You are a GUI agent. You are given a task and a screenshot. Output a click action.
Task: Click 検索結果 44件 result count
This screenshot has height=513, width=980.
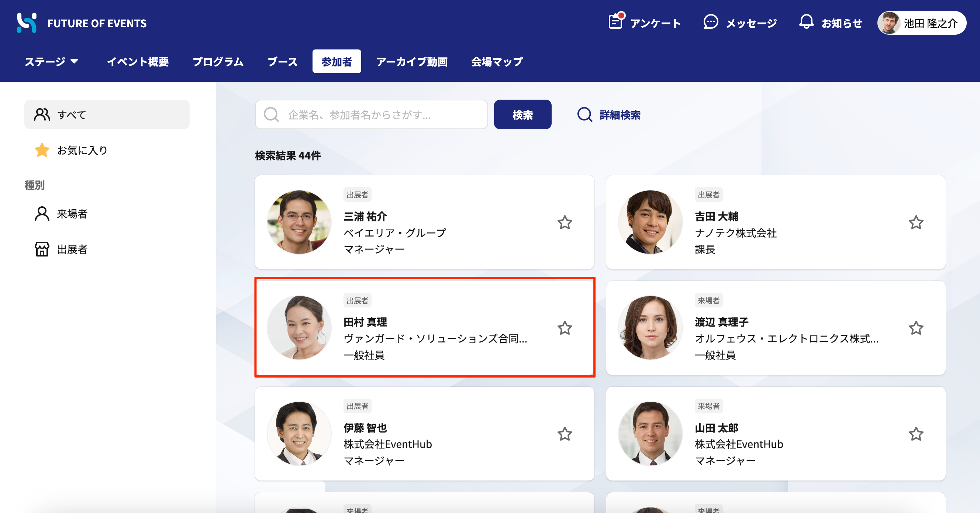click(288, 156)
